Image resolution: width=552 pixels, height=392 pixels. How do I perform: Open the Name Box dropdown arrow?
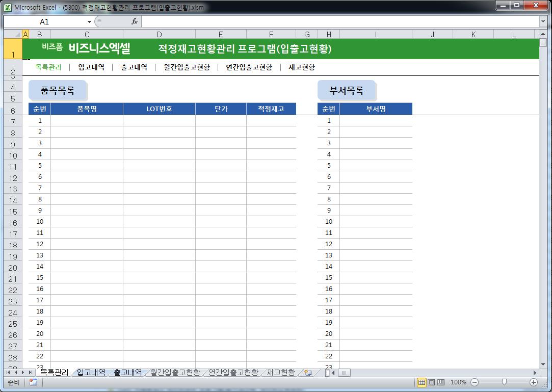point(89,22)
